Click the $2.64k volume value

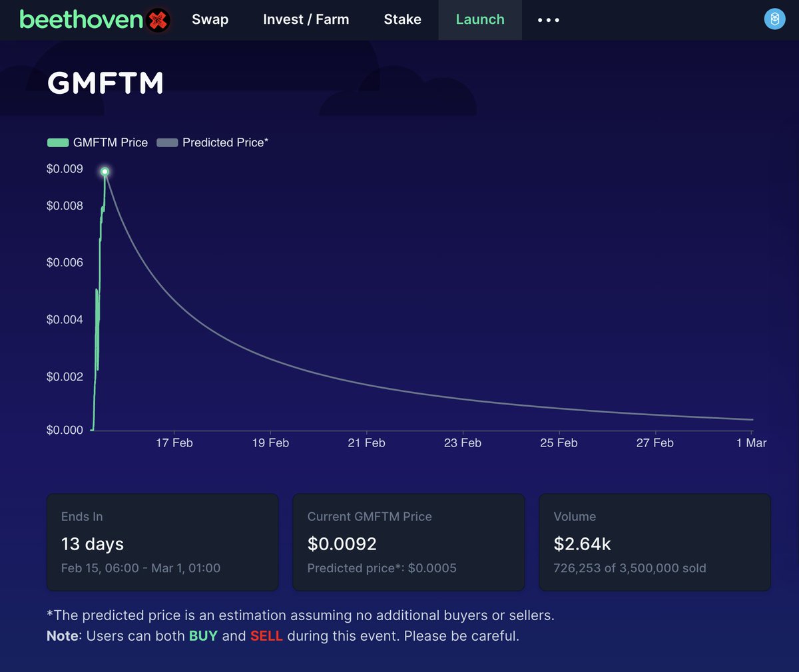[582, 544]
